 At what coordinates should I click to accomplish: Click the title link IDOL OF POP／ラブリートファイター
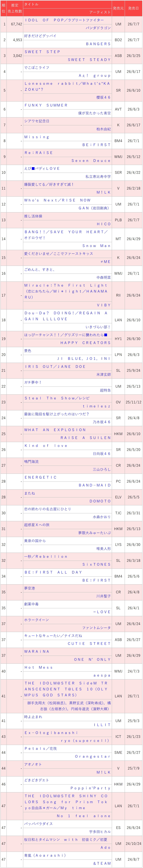click(x=64, y=20)
